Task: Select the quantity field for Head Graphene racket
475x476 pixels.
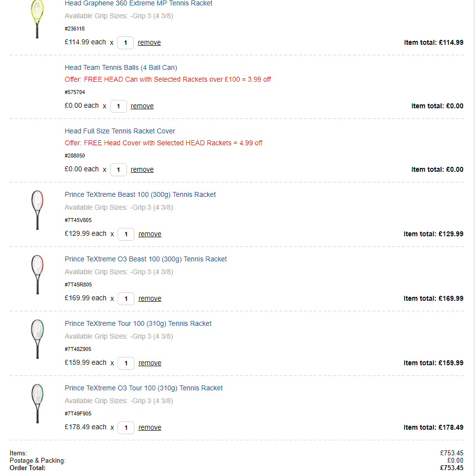Action: coord(126,43)
